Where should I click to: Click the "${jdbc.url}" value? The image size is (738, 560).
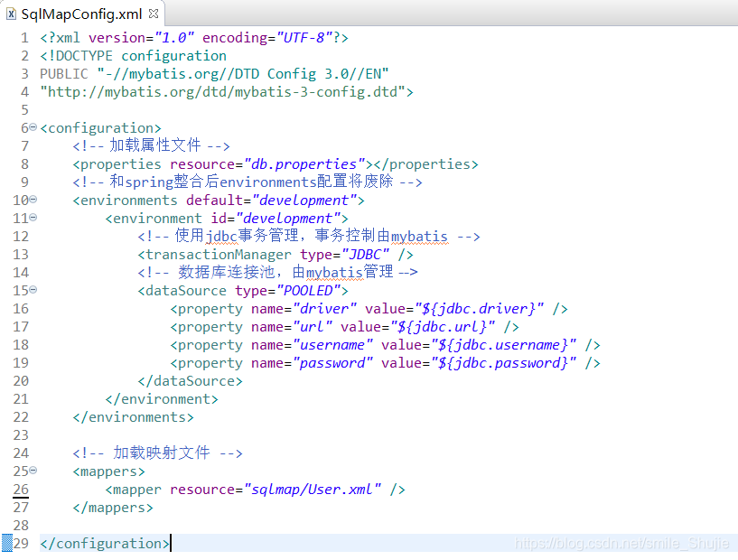[443, 327]
